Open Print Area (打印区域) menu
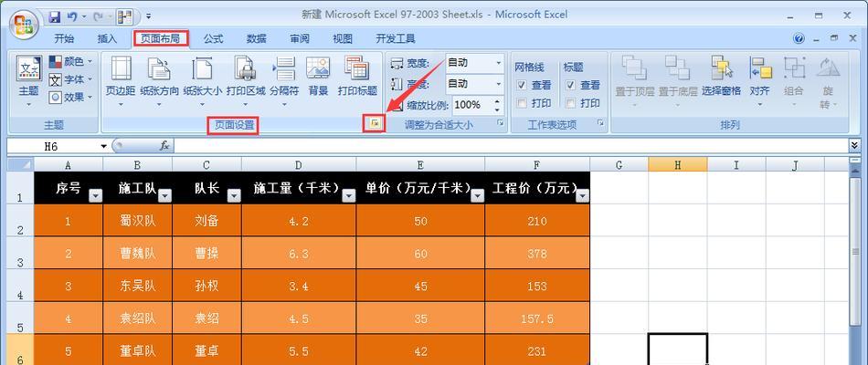This screenshot has height=365, width=868. pyautogui.click(x=245, y=82)
